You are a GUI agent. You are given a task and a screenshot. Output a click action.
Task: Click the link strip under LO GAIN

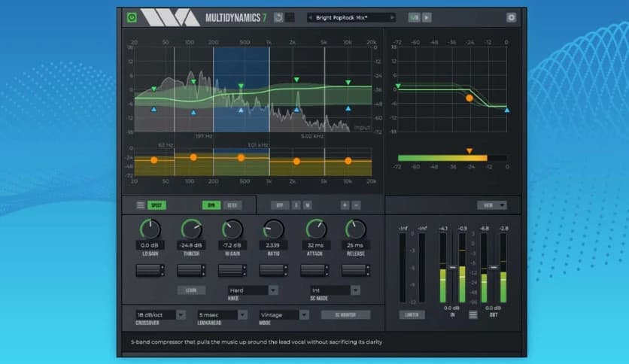(x=150, y=271)
